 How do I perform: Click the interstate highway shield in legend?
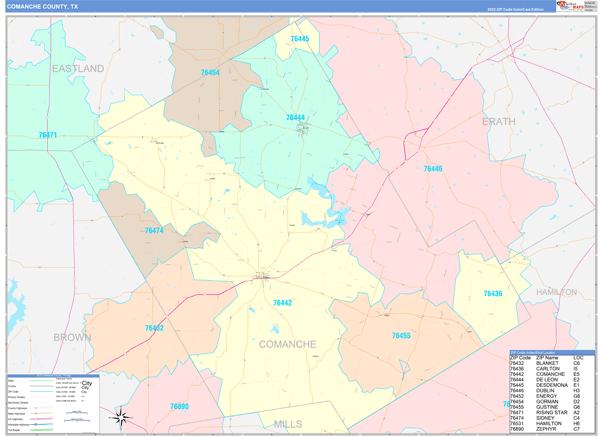(36, 425)
